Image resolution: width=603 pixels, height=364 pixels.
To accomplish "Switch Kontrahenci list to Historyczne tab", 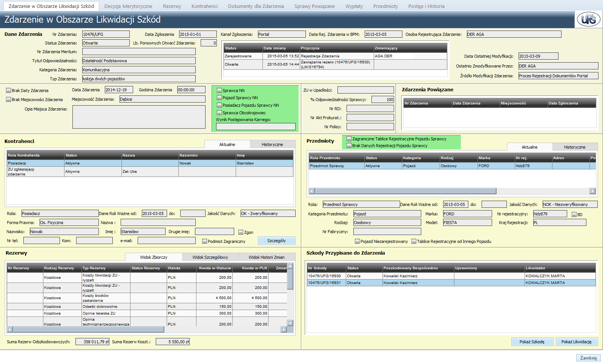I will [272, 144].
